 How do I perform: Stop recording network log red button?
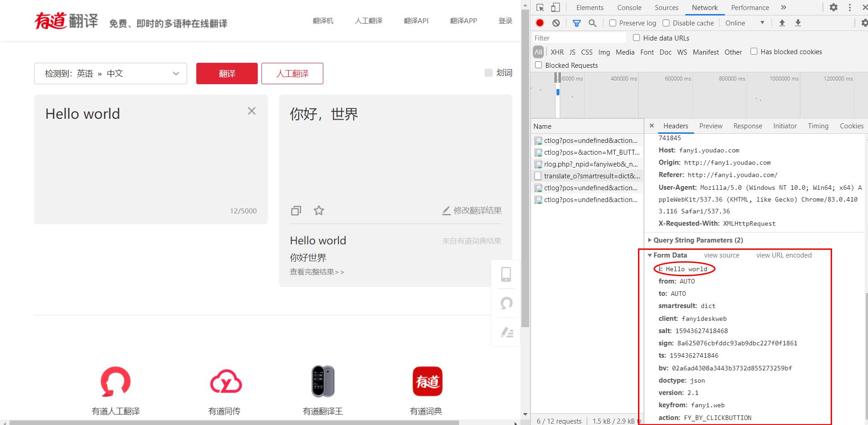540,23
